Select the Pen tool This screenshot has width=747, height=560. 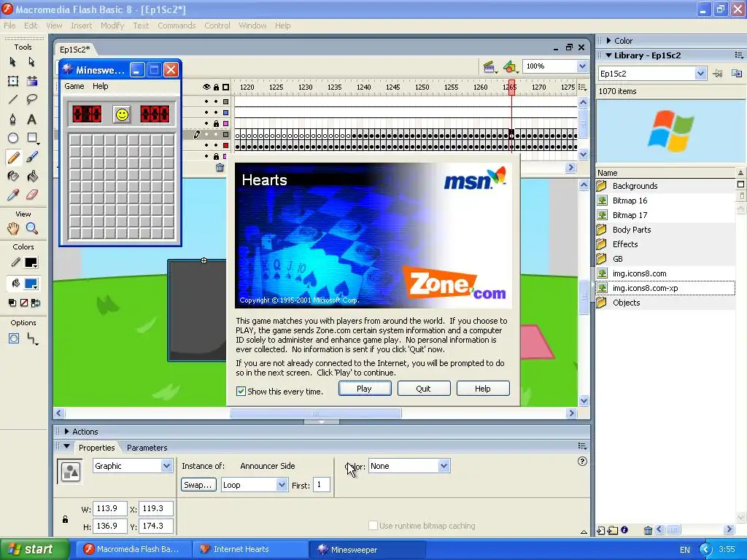13,119
